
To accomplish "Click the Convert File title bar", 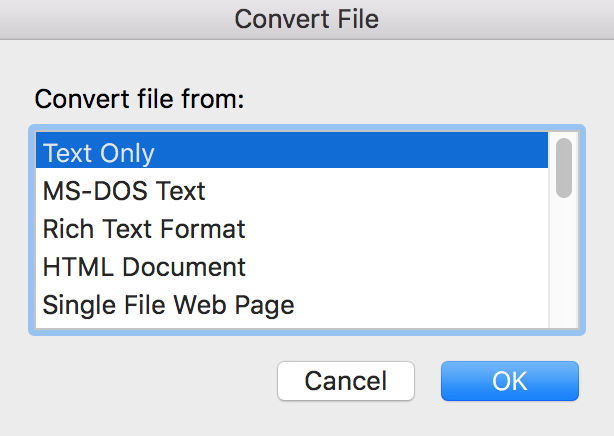I will (x=306, y=19).
